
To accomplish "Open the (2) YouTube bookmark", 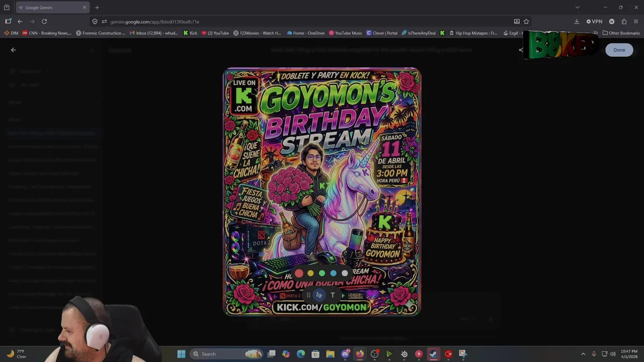I will tap(215, 33).
